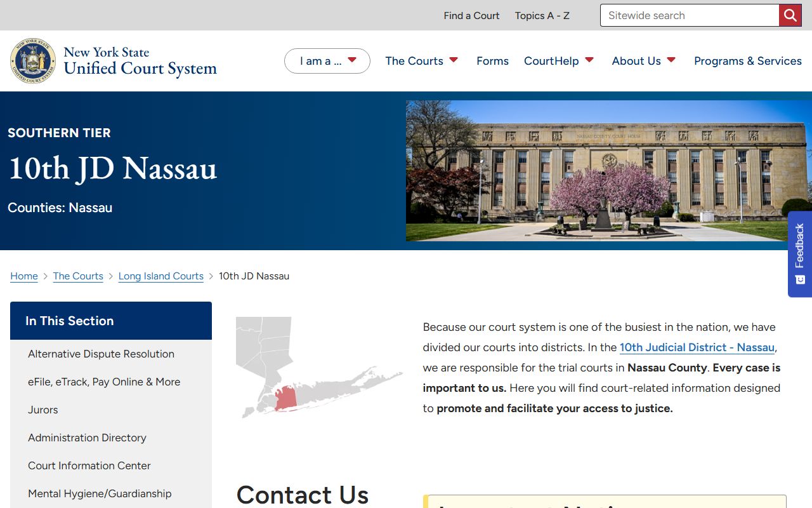Open Programs & Services menu item
The height and width of the screenshot is (508, 812).
748,61
